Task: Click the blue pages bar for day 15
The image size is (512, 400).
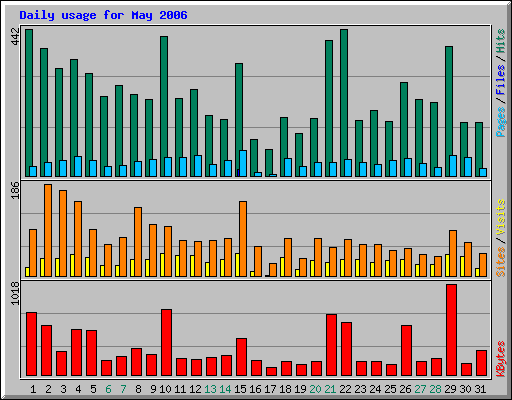Action: 243,163
